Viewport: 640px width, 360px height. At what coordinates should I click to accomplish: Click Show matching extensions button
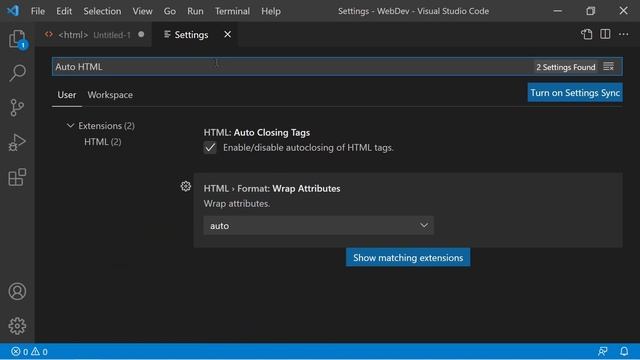(408, 258)
